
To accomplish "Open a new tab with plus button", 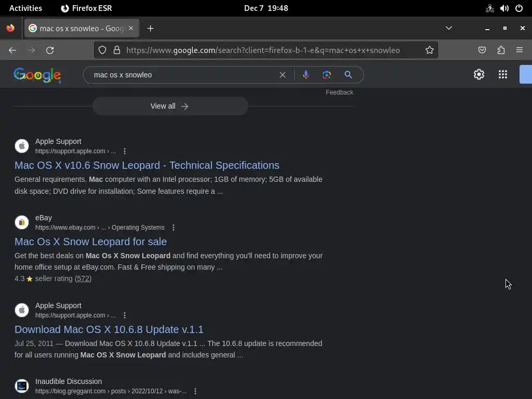I will [150, 29].
